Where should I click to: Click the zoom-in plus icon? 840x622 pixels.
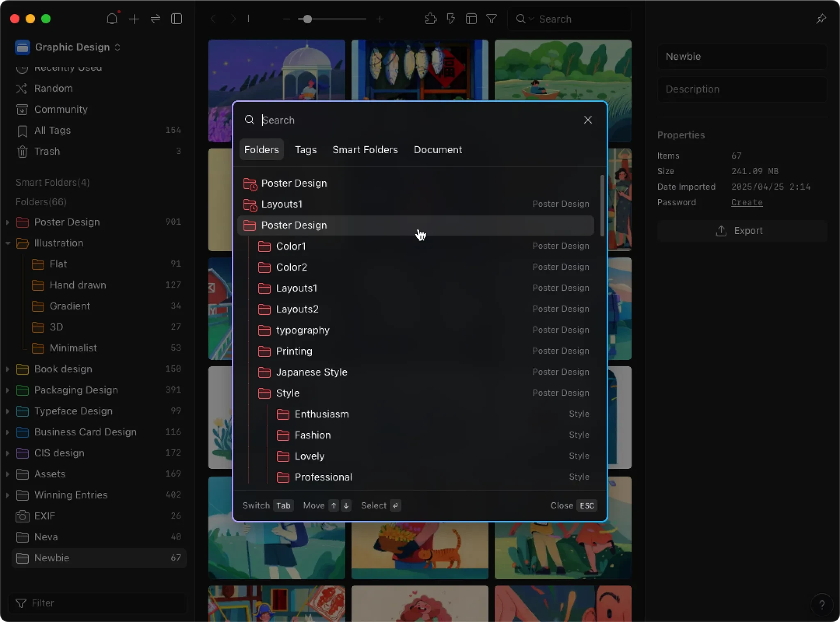coord(380,19)
